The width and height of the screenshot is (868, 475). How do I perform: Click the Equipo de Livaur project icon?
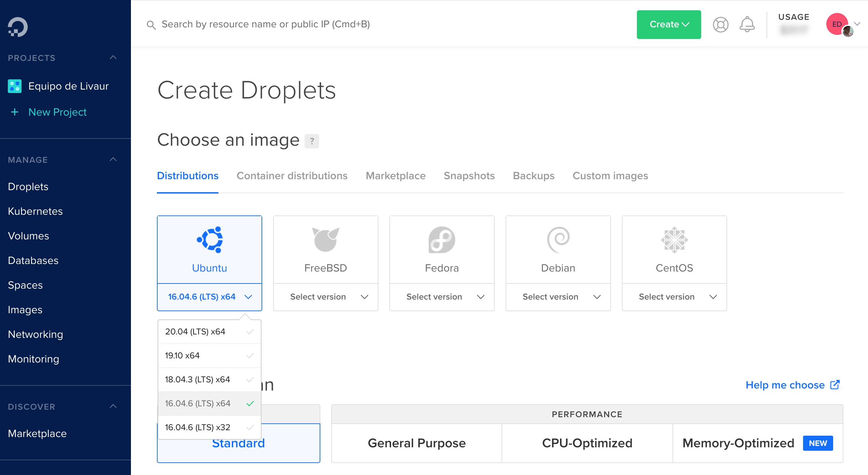[x=15, y=86]
